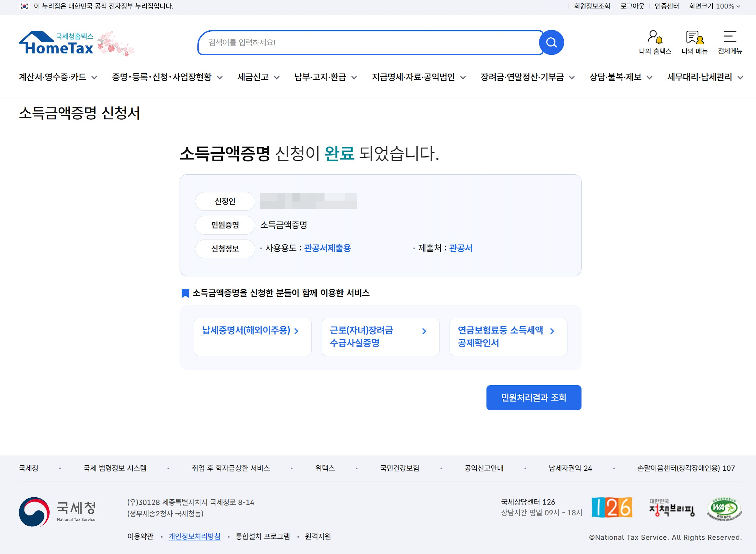Click the search input field
This screenshot has height=554, width=756.
369,42
